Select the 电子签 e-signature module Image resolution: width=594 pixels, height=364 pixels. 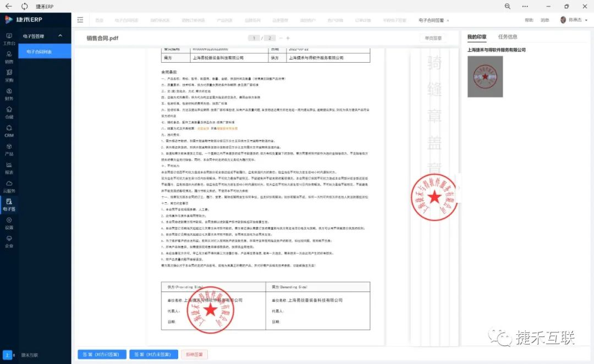tap(9, 205)
